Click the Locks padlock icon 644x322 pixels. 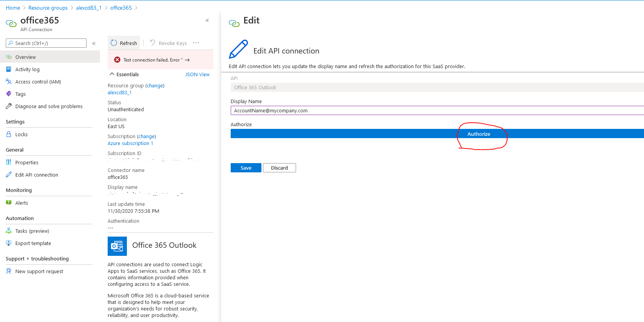click(8, 134)
